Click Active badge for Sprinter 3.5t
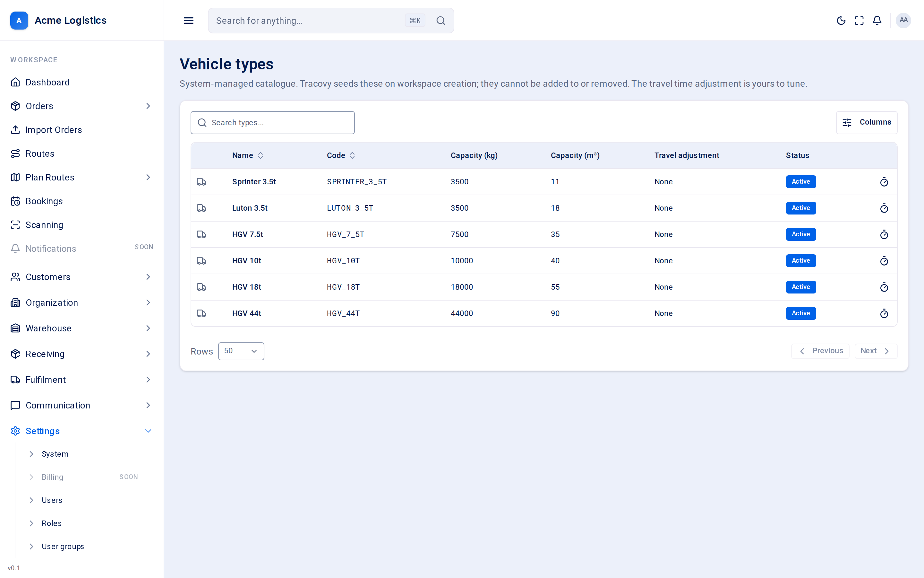This screenshot has width=924, height=578. pos(801,181)
